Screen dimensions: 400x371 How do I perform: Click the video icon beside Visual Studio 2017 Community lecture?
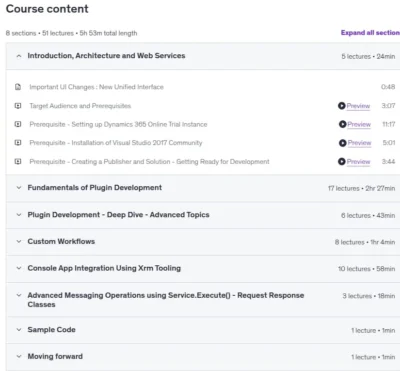(18, 143)
